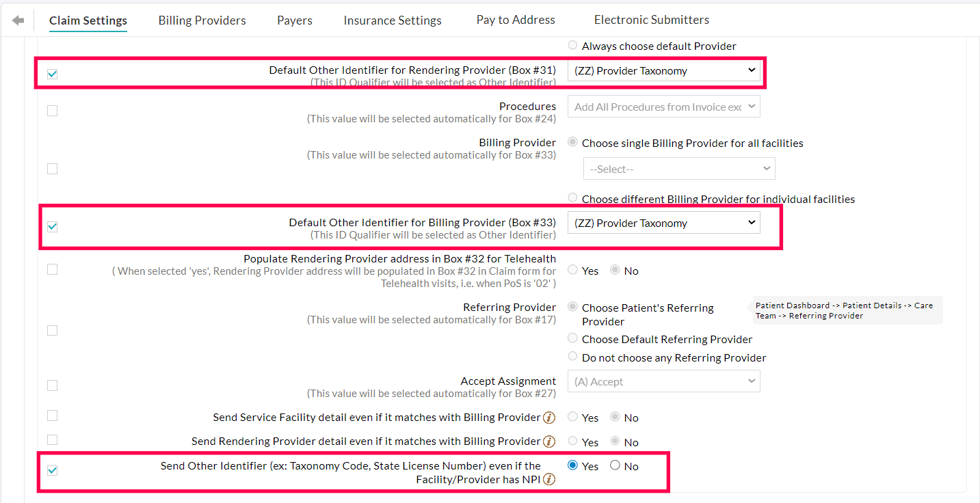980x503 pixels.
Task: Open the Payers tab
Action: point(294,21)
